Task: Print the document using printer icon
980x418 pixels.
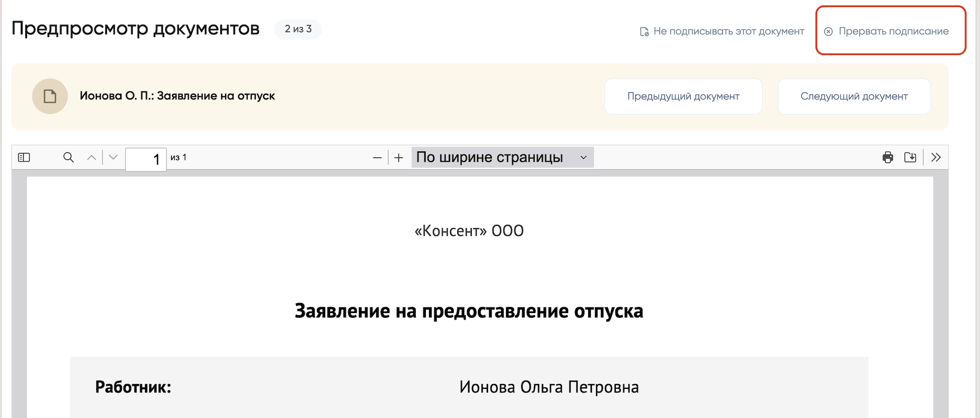Action: tap(888, 157)
